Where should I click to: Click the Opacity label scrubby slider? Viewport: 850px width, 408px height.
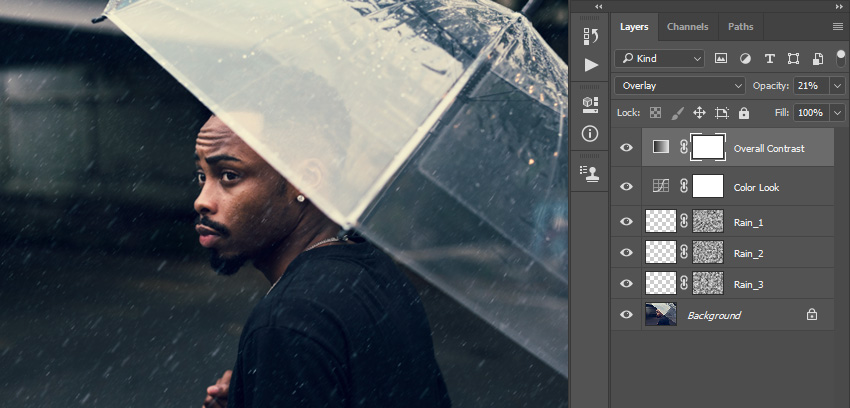[x=771, y=86]
